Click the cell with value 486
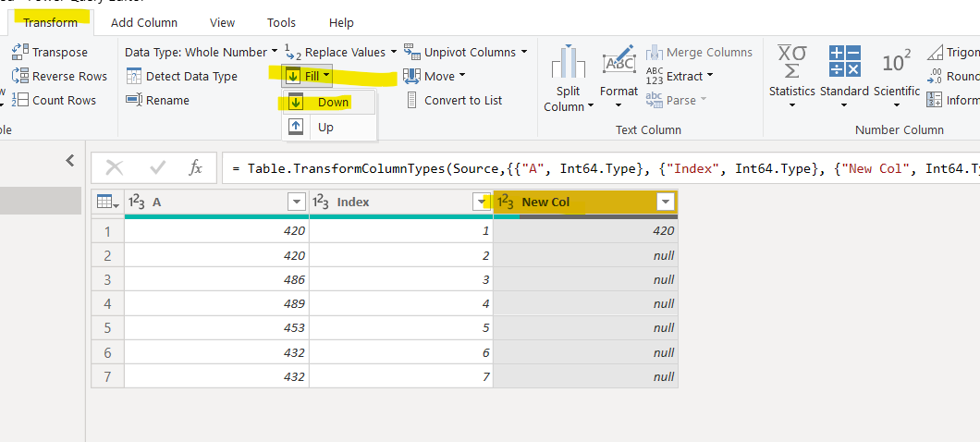 217,279
